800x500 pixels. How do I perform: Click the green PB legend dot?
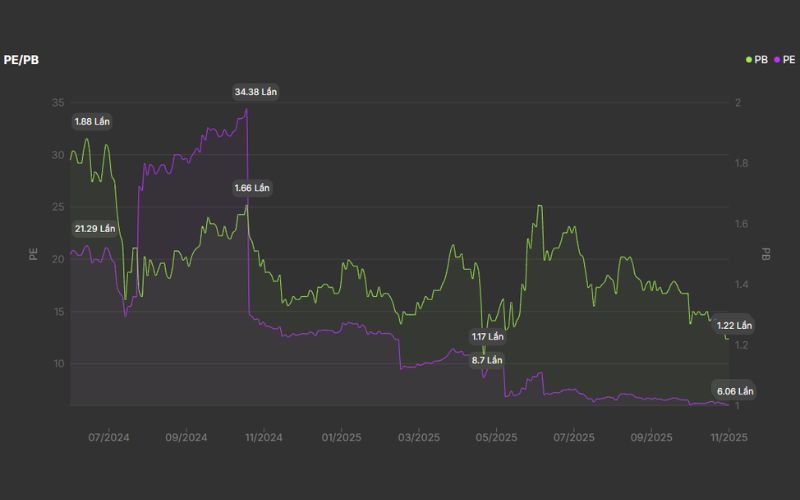click(749, 60)
